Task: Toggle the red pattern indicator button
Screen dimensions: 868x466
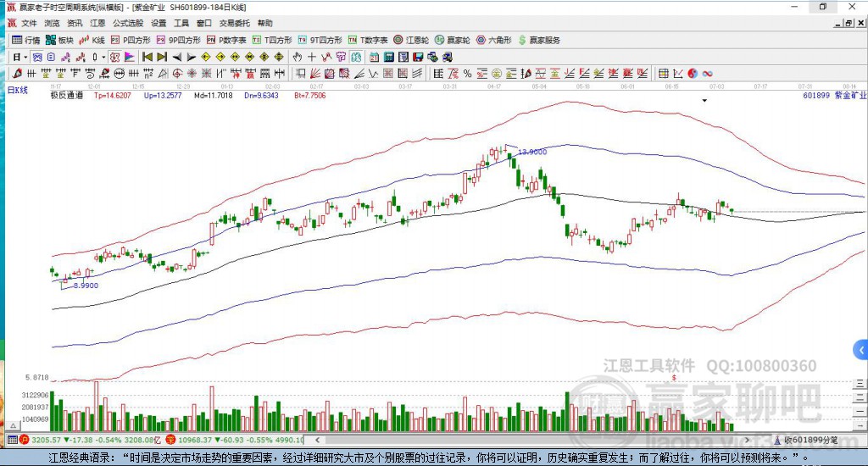Action: [x=114, y=57]
